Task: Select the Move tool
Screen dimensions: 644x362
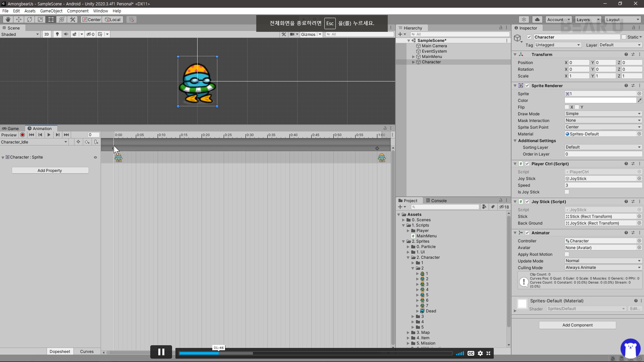Action: click(x=19, y=19)
